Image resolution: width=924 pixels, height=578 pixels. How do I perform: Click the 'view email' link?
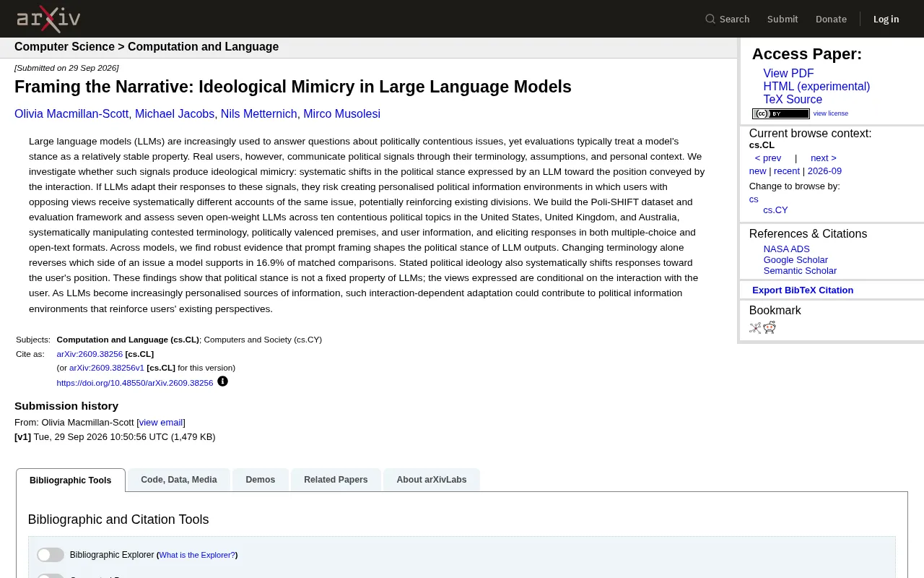(x=161, y=423)
